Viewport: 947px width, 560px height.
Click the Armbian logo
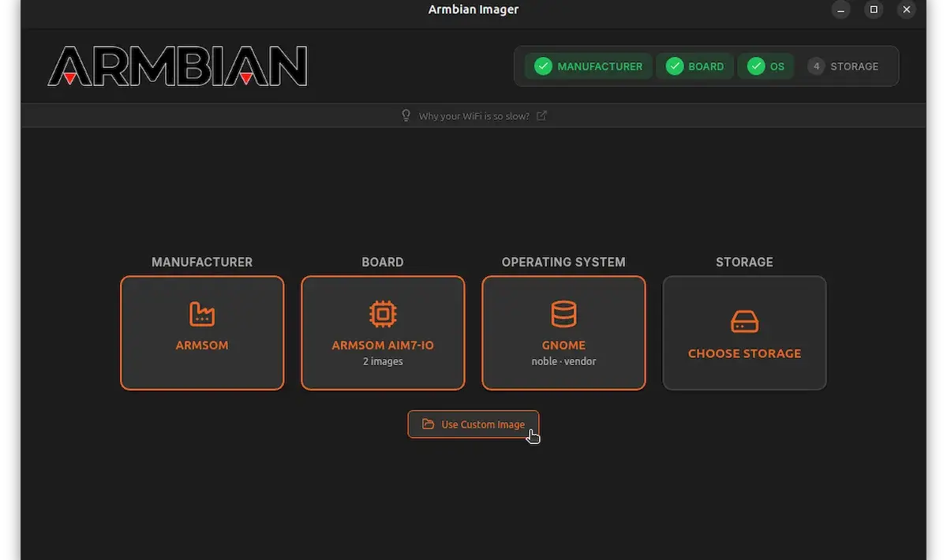[178, 66]
